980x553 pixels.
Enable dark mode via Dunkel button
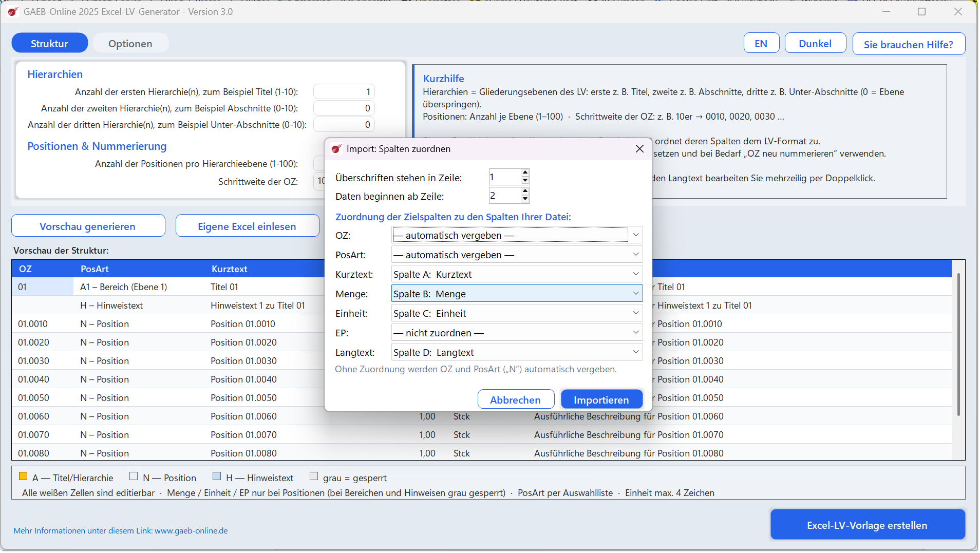point(815,44)
